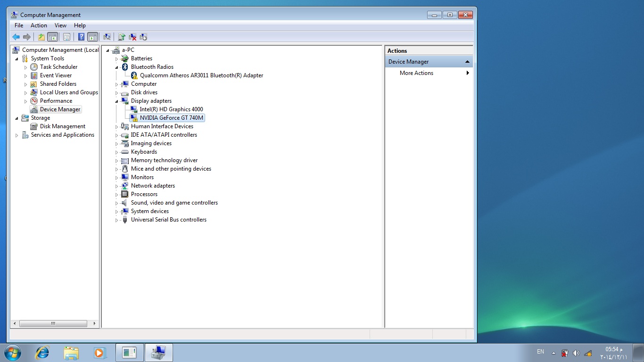Click Scan for hardware changes icon
The image size is (644, 362).
(107, 37)
